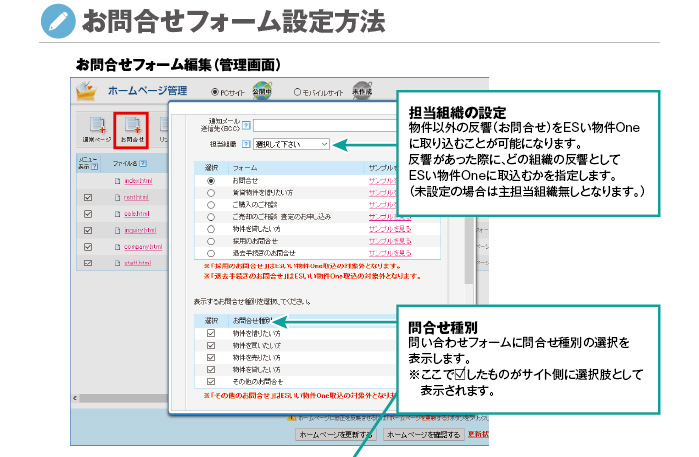Select the 退去手続きのお問合せ form radio
Screen dimensions: 699x457
point(211,253)
